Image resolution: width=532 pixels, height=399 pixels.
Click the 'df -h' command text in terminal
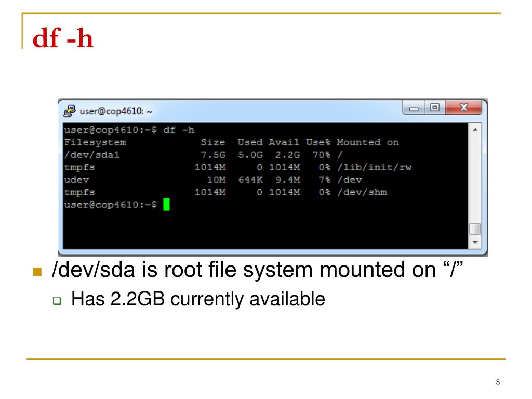pyautogui.click(x=179, y=130)
